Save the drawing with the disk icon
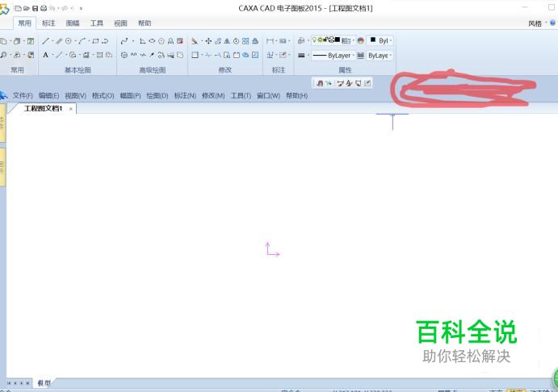Image resolution: width=558 pixels, height=392 pixels. coord(36,8)
